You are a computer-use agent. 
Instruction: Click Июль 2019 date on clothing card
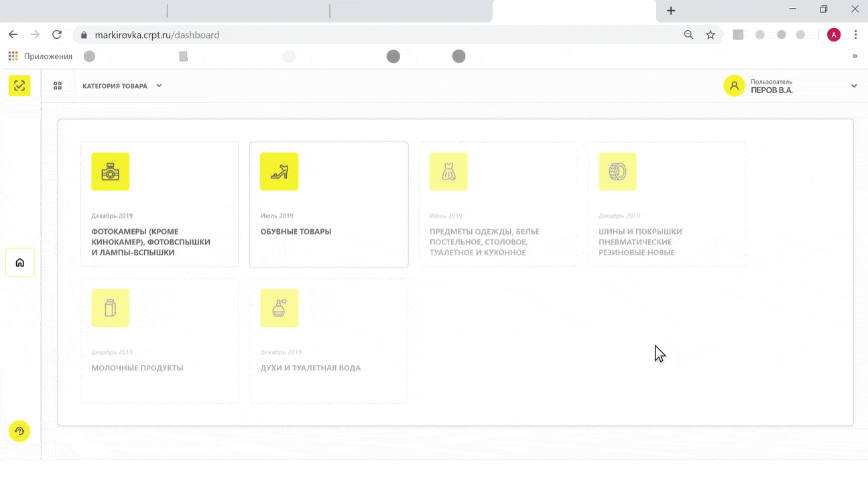(446, 216)
